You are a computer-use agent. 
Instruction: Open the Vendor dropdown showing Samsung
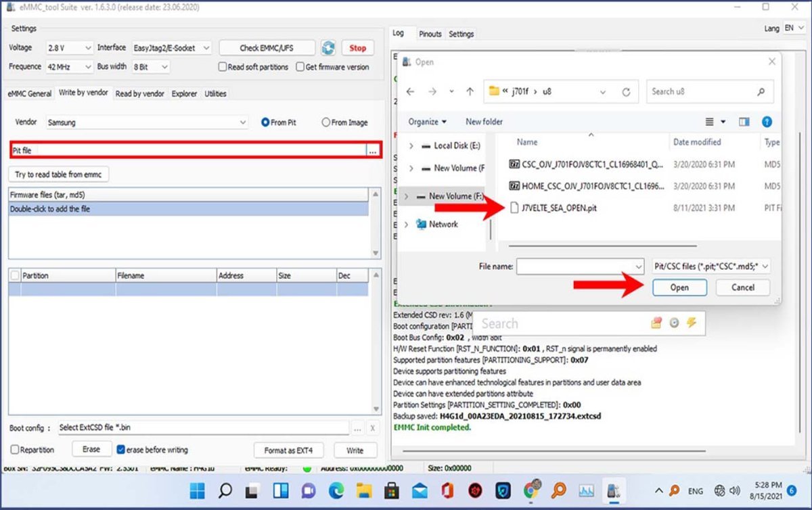(148, 122)
